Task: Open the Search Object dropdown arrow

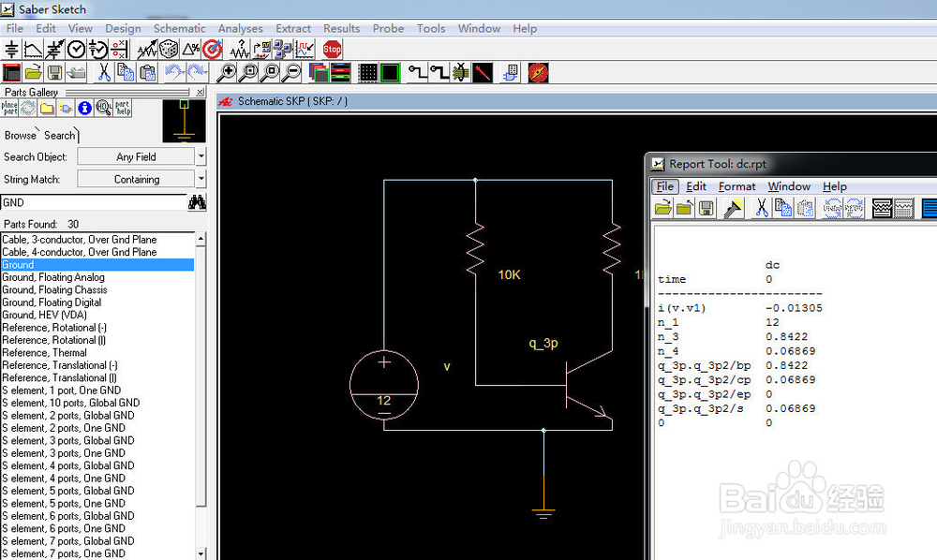Action: 201,156
